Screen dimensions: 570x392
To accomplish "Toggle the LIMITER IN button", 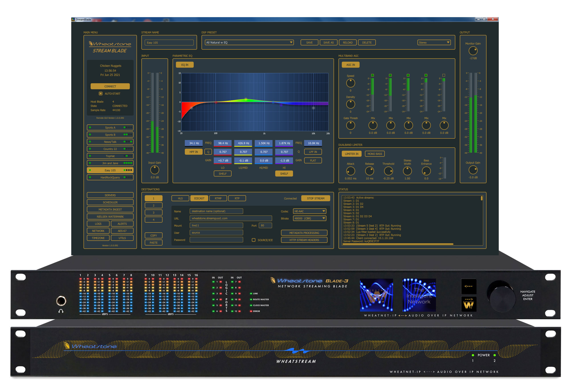I will [351, 154].
